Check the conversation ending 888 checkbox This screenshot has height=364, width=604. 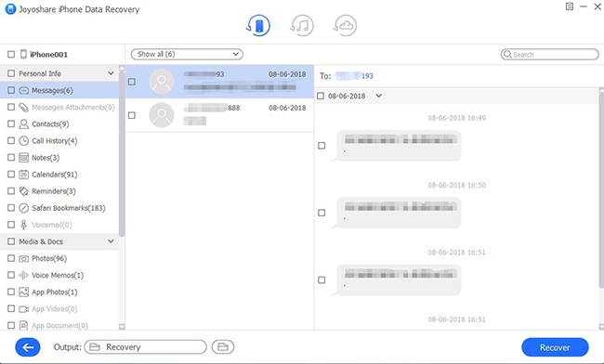(132, 115)
